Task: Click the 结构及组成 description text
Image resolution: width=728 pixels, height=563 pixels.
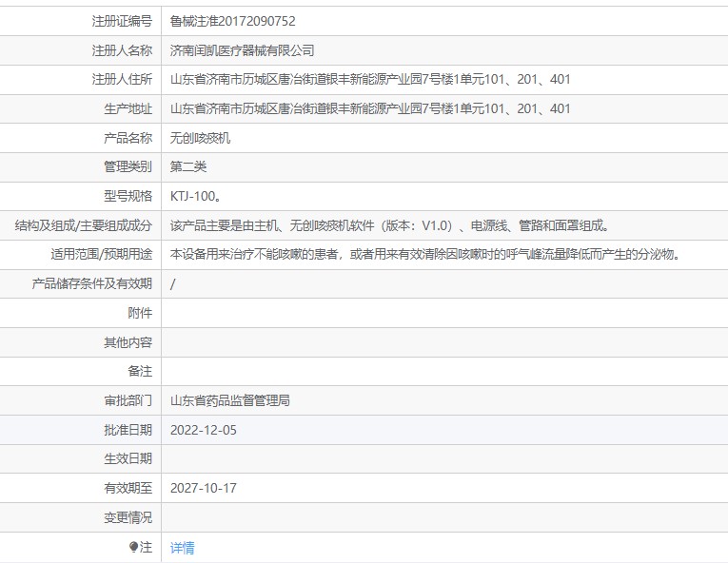Action: 390,225
